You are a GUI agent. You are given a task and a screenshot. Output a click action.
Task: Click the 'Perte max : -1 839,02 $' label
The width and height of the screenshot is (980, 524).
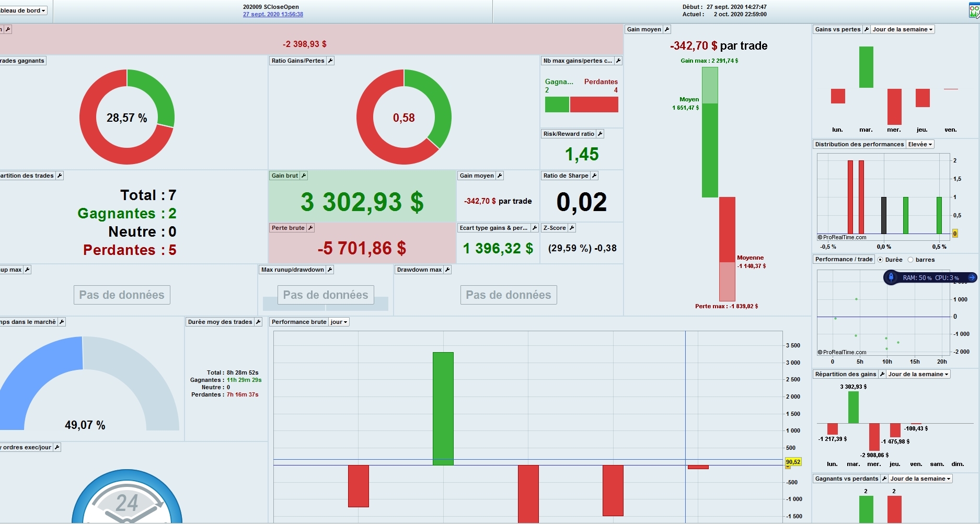pos(727,306)
